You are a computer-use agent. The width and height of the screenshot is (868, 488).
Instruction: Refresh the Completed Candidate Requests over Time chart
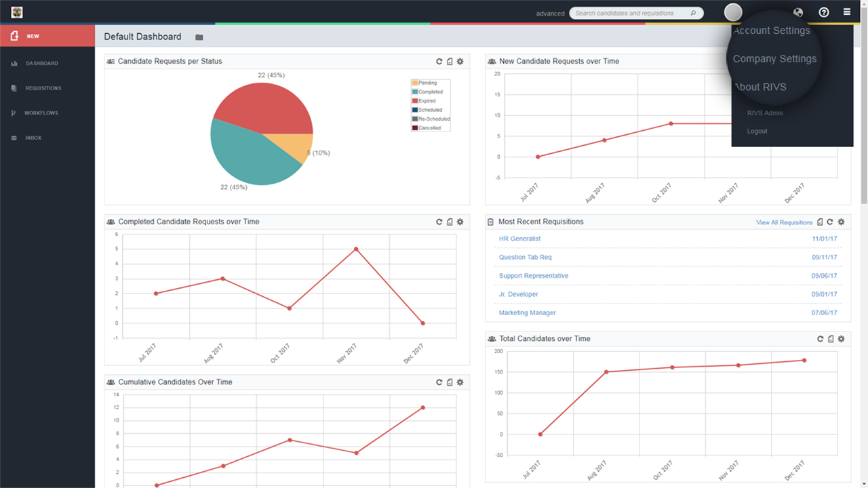(439, 222)
